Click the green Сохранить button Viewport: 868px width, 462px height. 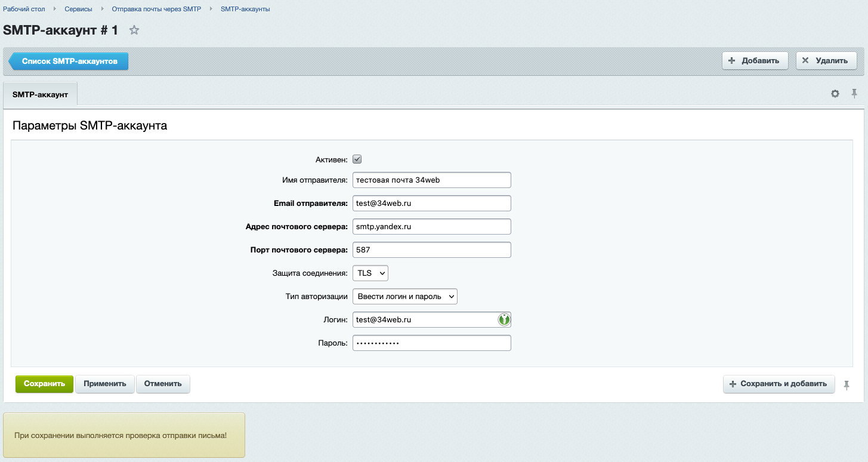click(44, 384)
